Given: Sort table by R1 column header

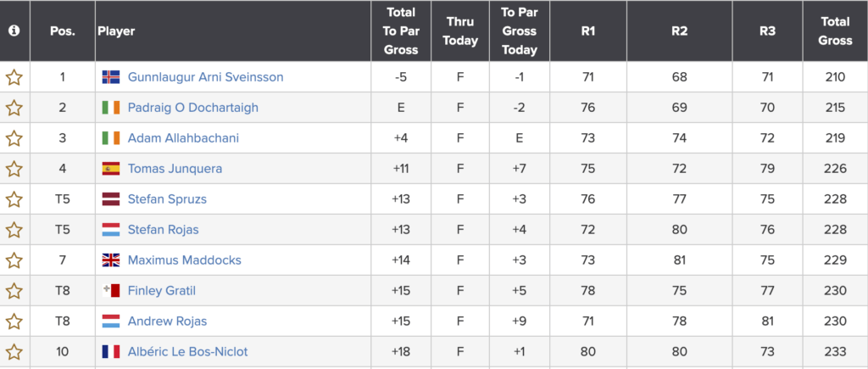Looking at the screenshot, I should click(x=588, y=31).
